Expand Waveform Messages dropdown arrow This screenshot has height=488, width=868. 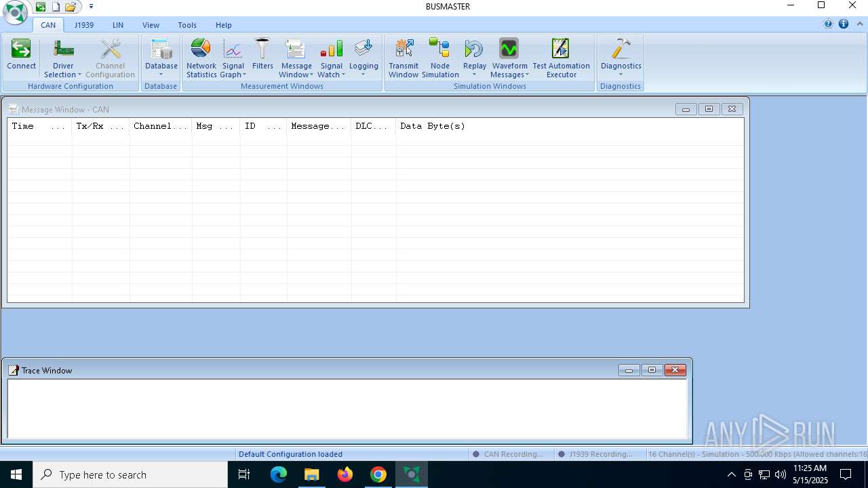(527, 75)
